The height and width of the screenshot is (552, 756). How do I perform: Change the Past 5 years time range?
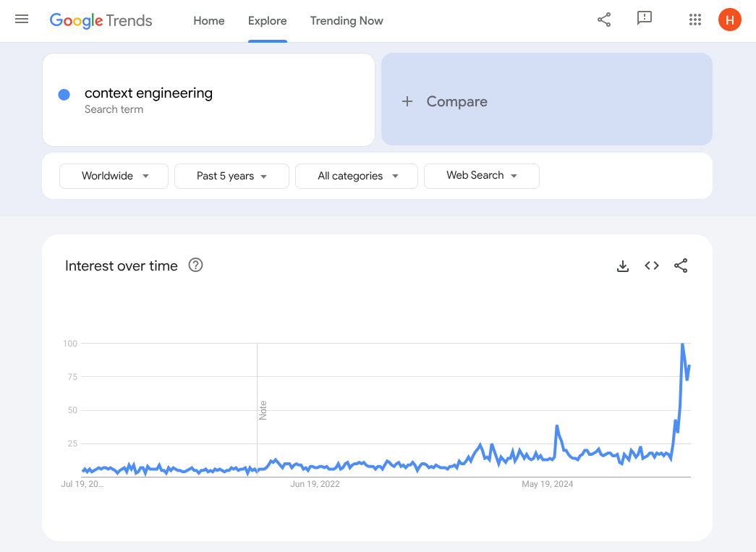pyautogui.click(x=231, y=176)
